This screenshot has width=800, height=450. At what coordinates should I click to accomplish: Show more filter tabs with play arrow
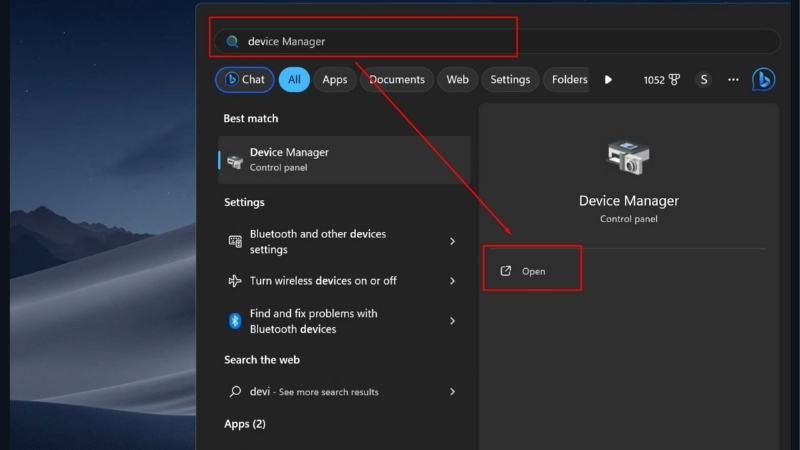coord(608,80)
